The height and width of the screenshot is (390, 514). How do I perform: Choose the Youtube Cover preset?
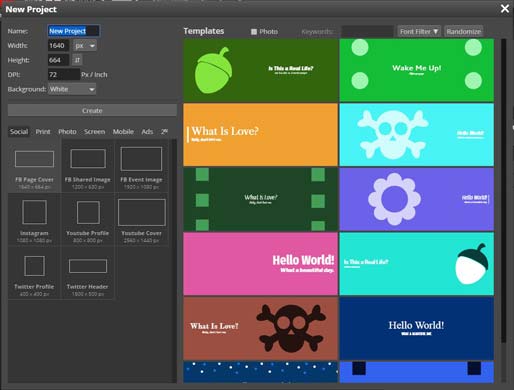coord(141,220)
